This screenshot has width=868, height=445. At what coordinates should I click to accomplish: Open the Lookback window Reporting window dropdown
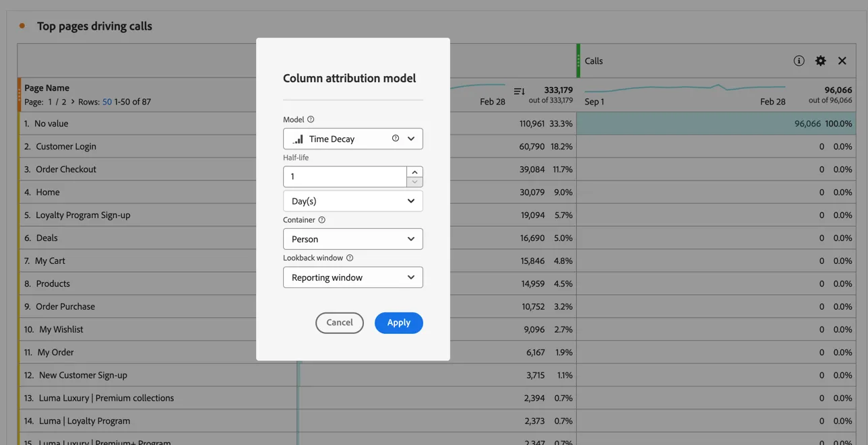(353, 277)
